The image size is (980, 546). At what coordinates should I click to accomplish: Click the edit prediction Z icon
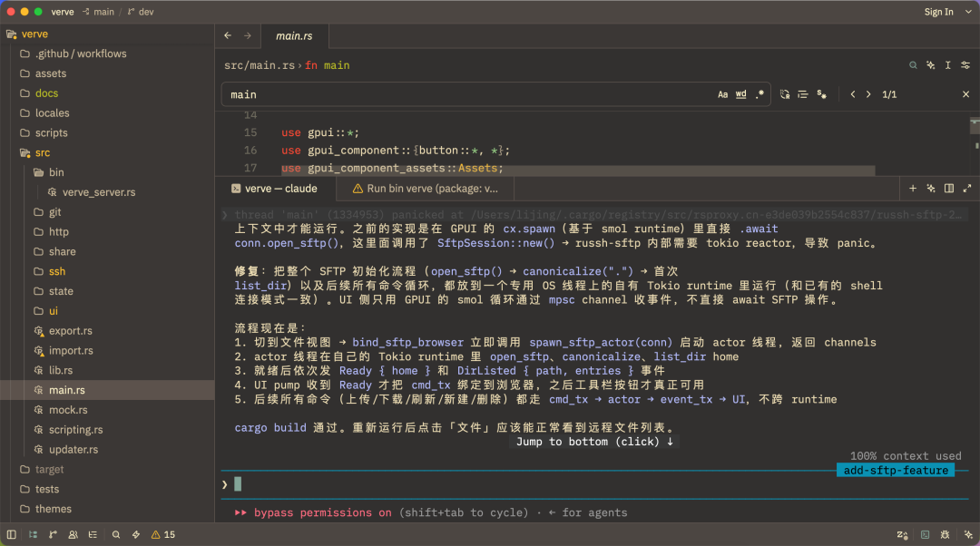point(902,535)
